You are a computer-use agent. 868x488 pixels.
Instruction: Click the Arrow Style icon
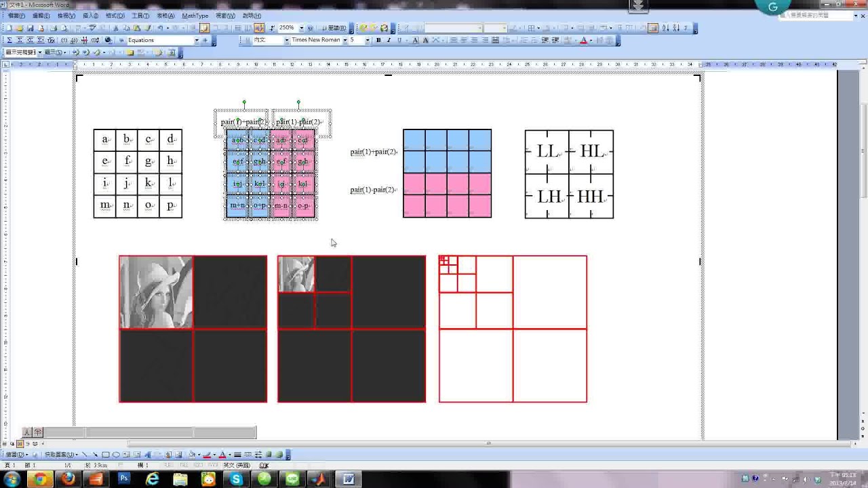coord(258,455)
